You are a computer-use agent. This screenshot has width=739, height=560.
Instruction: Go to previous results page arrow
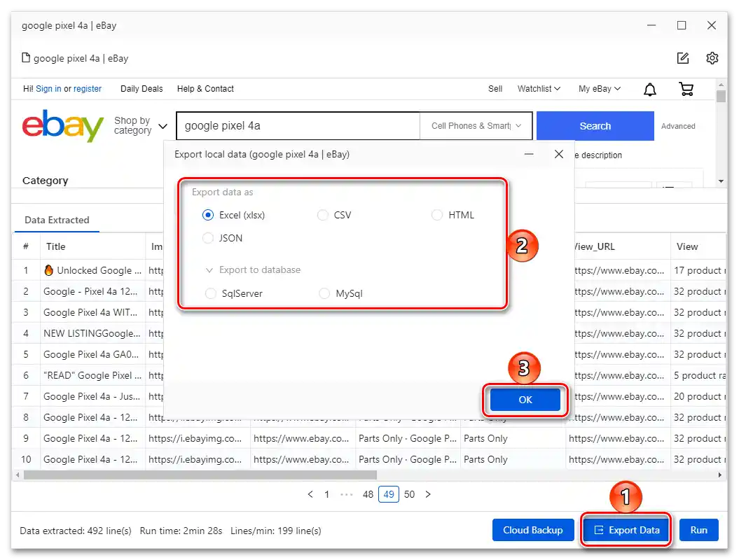310,494
